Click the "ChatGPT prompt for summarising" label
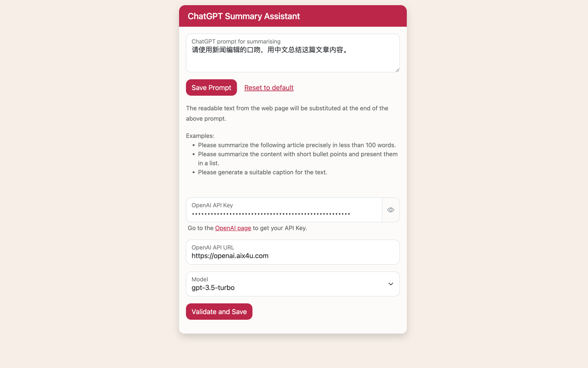This screenshot has height=368, width=588. point(236,41)
